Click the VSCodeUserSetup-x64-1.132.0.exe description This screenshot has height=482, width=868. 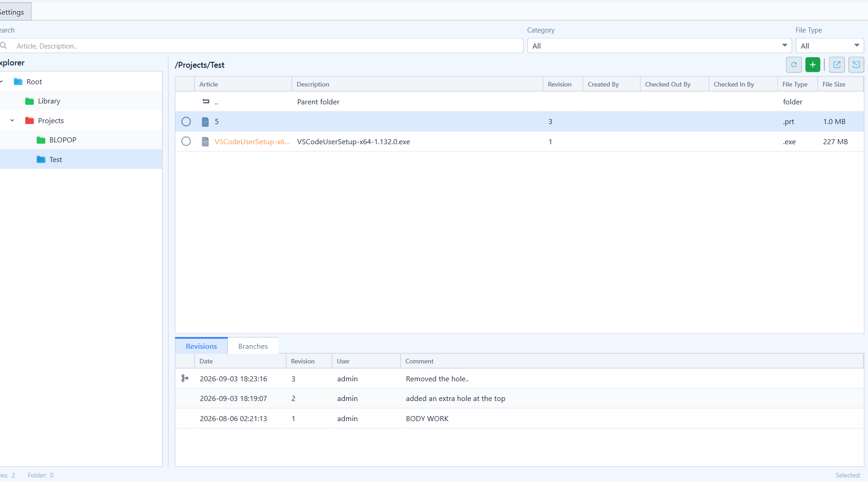tap(353, 142)
